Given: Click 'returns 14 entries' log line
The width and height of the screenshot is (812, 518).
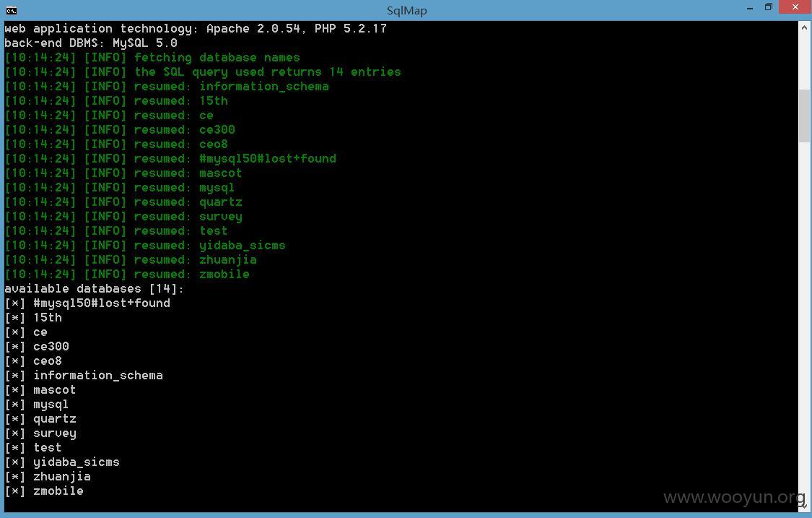Looking at the screenshot, I should coord(203,72).
